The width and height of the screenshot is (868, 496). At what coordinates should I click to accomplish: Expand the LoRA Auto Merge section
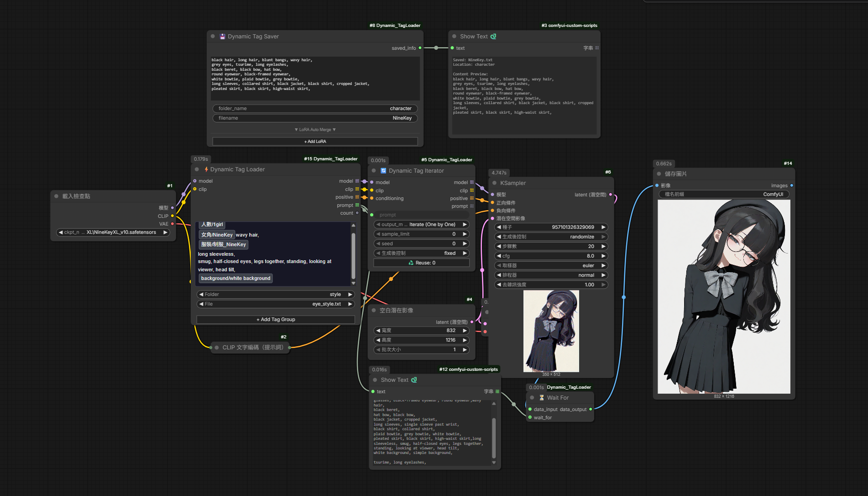[315, 130]
